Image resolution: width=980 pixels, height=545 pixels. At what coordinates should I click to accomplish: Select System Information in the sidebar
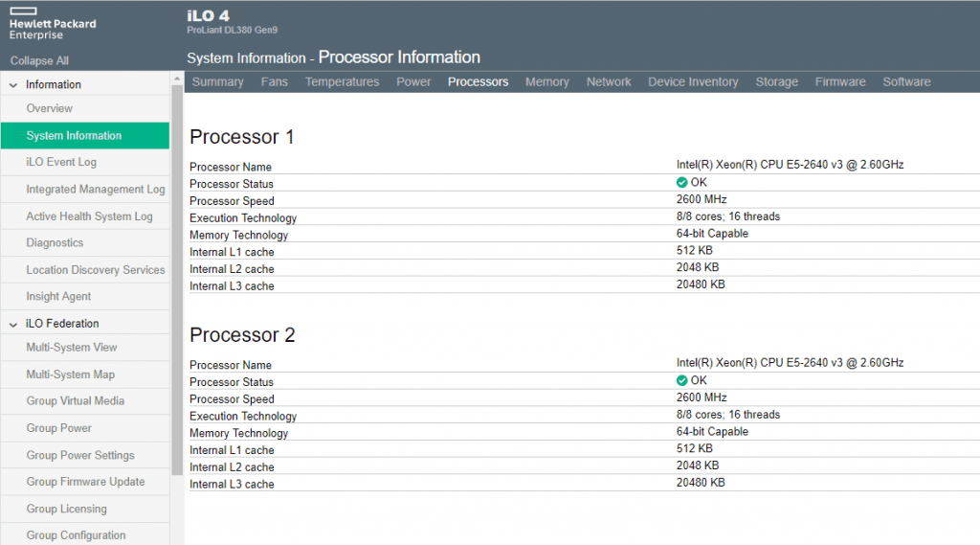tap(85, 136)
